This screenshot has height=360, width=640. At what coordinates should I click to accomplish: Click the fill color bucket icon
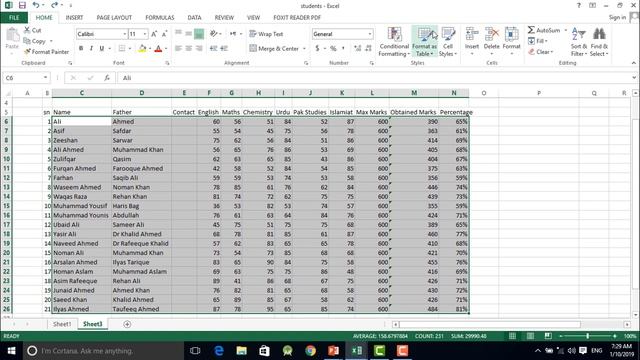(142, 49)
